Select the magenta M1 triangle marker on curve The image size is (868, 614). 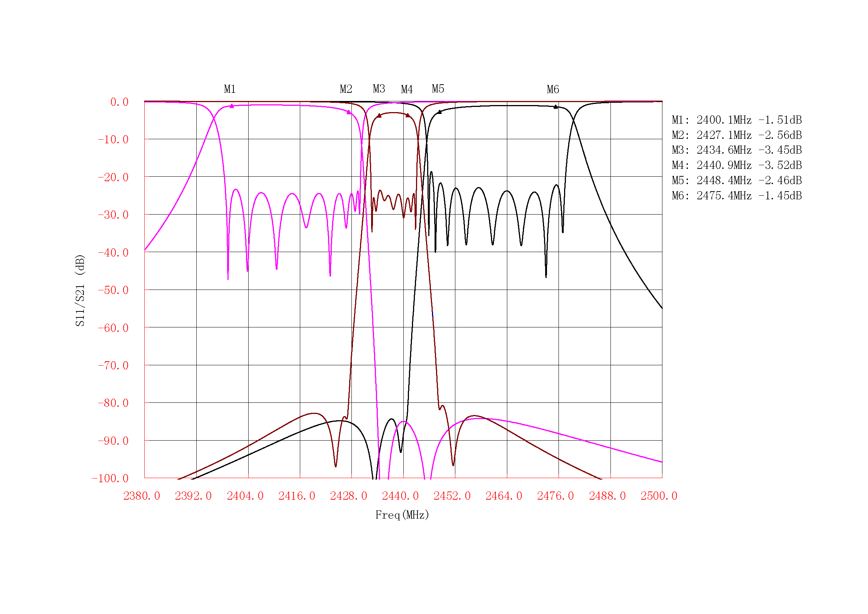pos(232,106)
